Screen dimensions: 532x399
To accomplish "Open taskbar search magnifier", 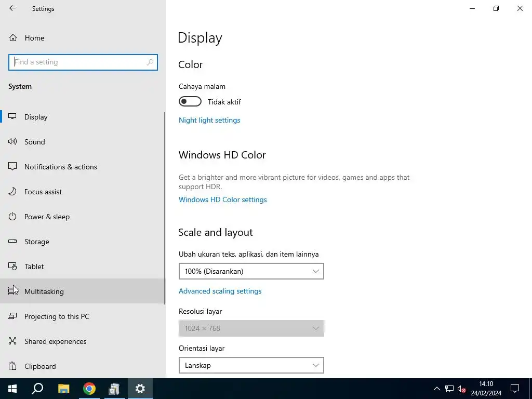I will (x=37, y=389).
